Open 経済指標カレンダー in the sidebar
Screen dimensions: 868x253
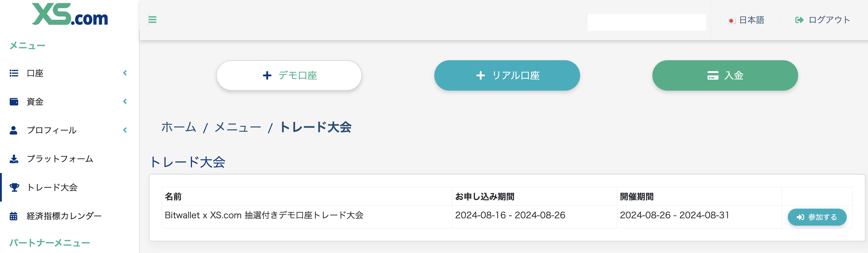point(64,216)
